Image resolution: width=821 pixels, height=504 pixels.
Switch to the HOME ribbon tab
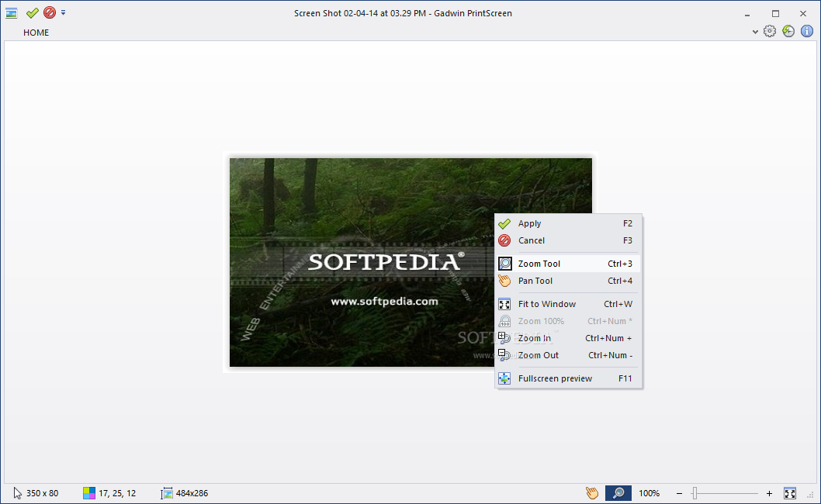pyautogui.click(x=36, y=33)
